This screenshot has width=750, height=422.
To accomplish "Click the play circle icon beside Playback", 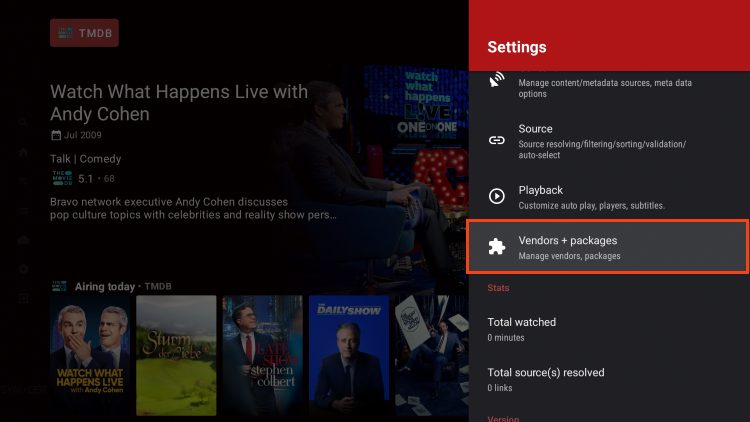I will coord(496,196).
